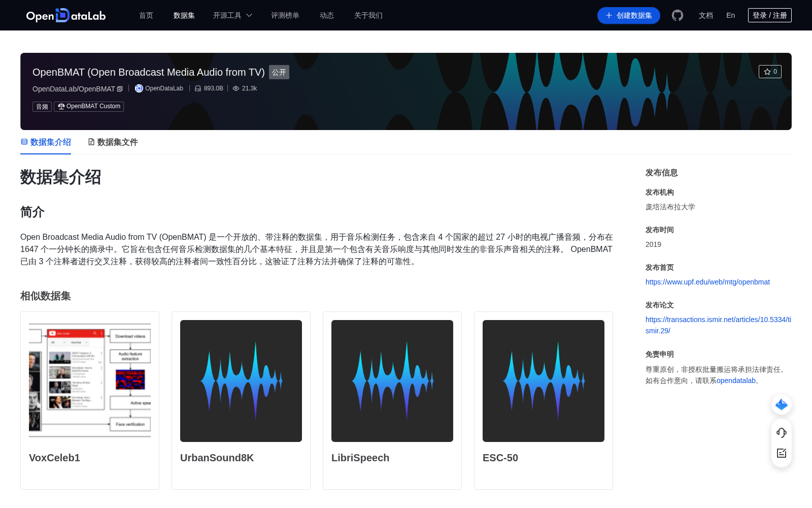This screenshot has width=812, height=508.
Task: Open the transactions.ismir.net paper link
Action: click(x=718, y=325)
